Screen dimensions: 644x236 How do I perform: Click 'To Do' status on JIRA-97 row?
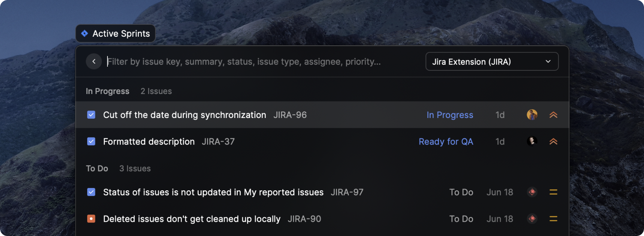pos(461,192)
